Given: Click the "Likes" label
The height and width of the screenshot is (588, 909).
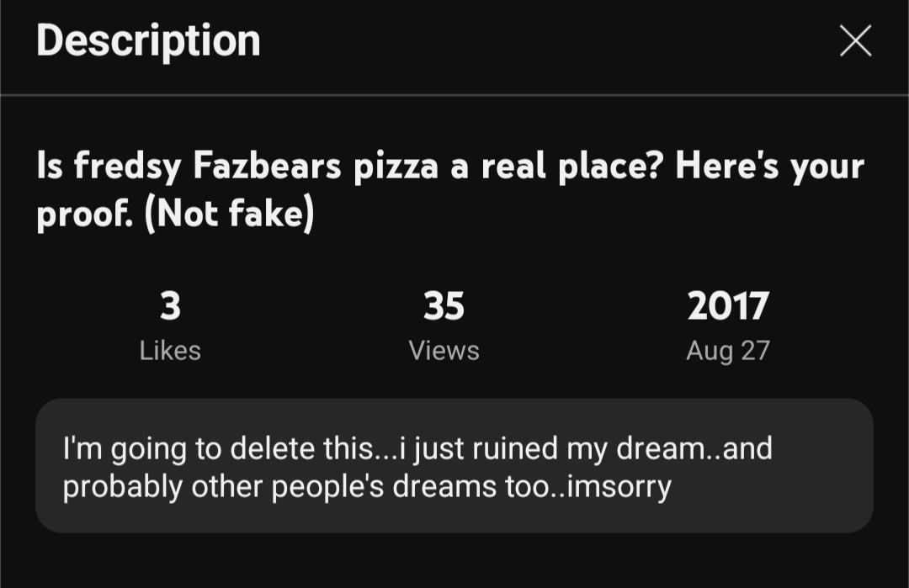Looking at the screenshot, I should click(170, 350).
